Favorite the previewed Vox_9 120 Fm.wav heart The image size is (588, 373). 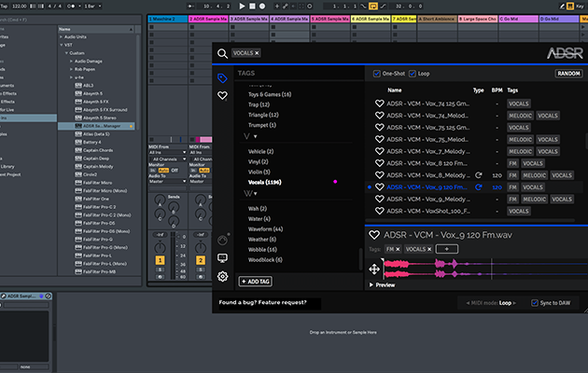tap(374, 236)
